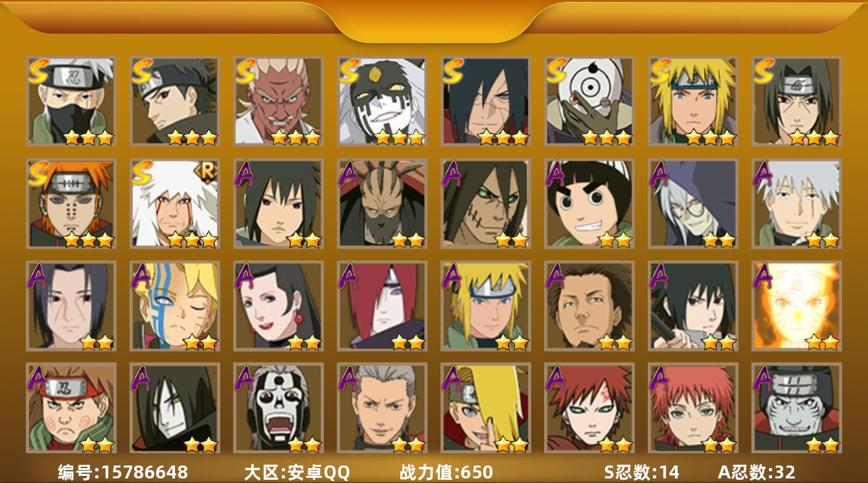Click the 大区:安卓QQ server label
This screenshot has width=868, height=483.
pyautogui.click(x=297, y=472)
